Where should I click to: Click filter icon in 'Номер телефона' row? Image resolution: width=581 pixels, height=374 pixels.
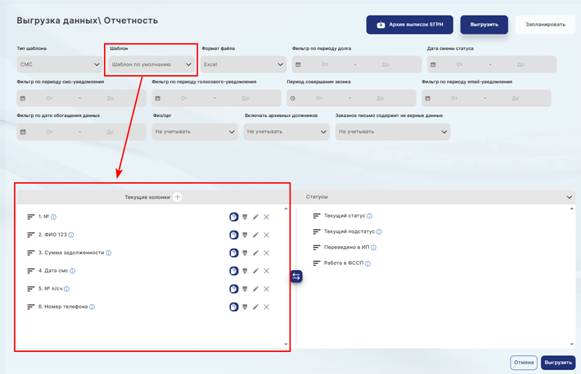click(245, 307)
